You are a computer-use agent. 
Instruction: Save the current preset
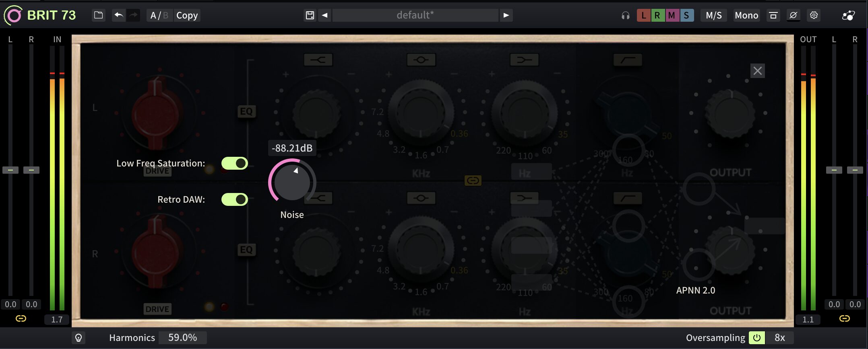click(x=310, y=15)
